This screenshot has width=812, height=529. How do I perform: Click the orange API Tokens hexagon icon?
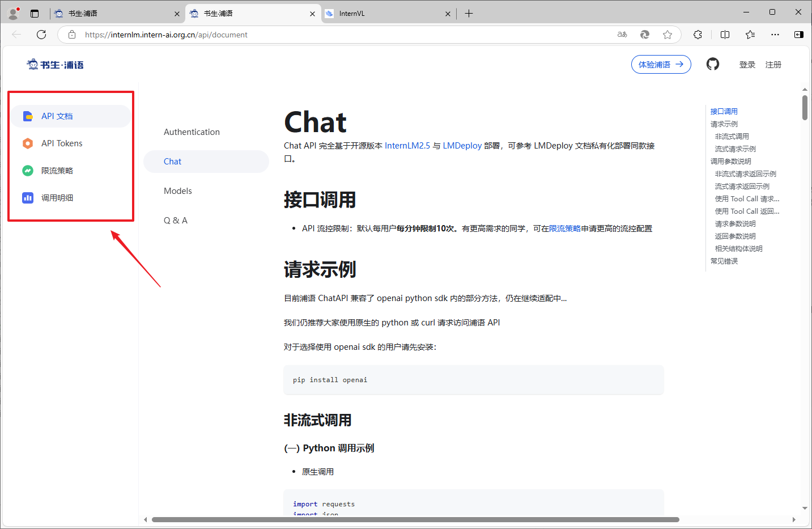28,143
